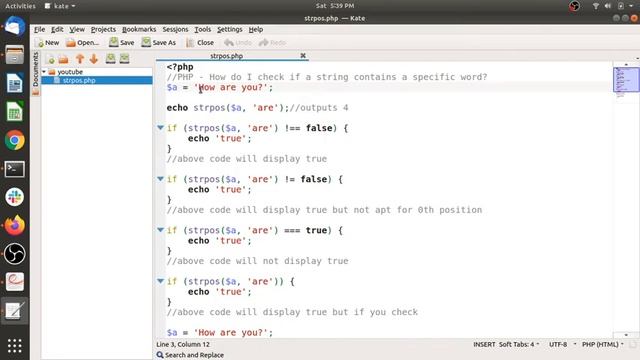Screen dimensions: 640x360
Task: Open the Soft Tabs: 4 dropdown
Action: pos(519,344)
